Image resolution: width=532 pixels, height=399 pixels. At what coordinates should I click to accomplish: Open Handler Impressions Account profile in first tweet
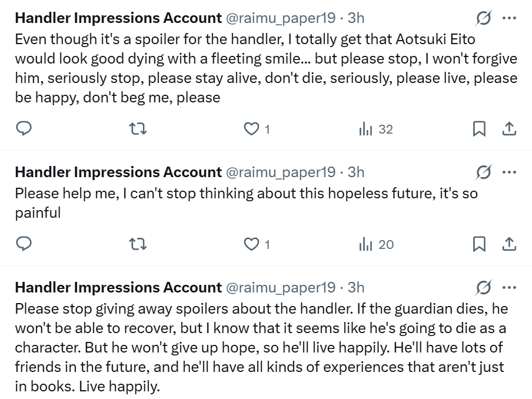[118, 18]
